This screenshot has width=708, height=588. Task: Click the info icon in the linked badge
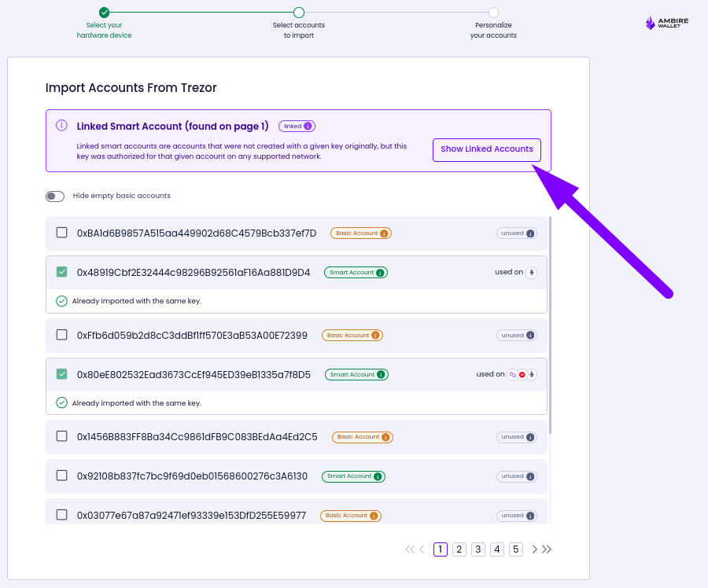[x=308, y=127]
